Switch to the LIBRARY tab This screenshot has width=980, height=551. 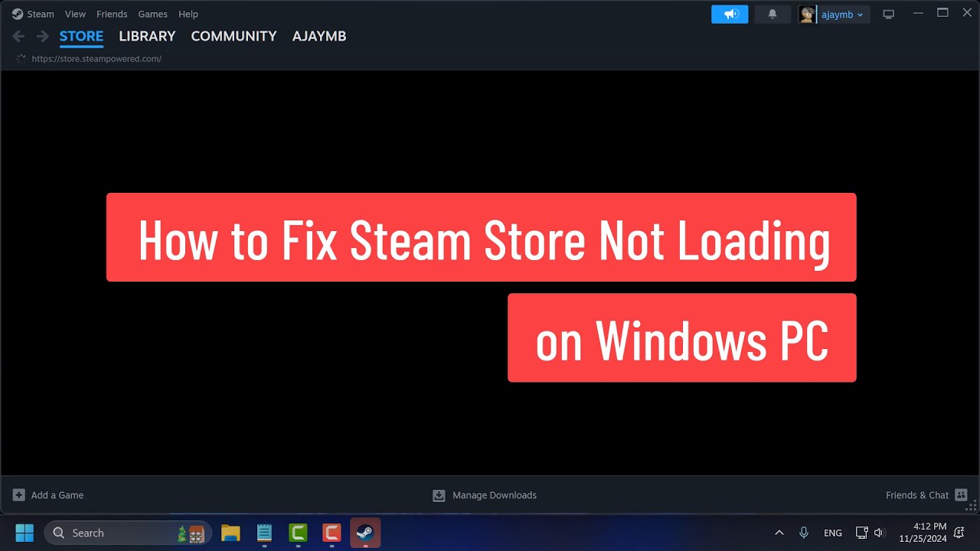147,36
